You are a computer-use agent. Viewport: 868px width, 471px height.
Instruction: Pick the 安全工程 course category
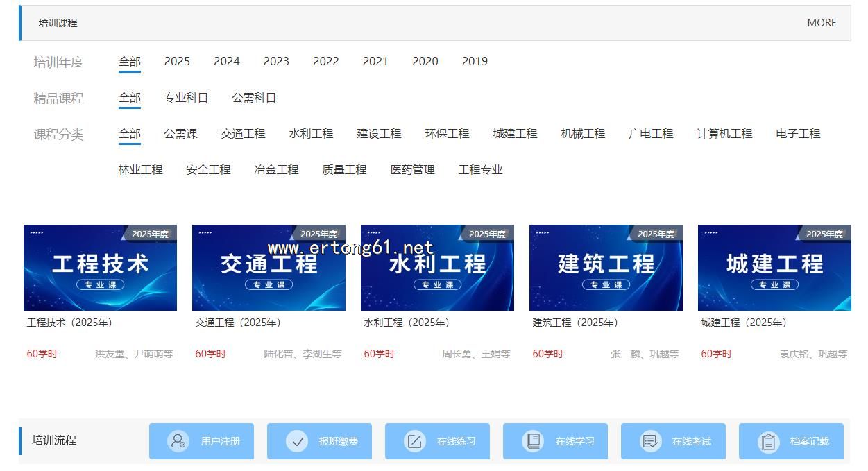tap(208, 169)
